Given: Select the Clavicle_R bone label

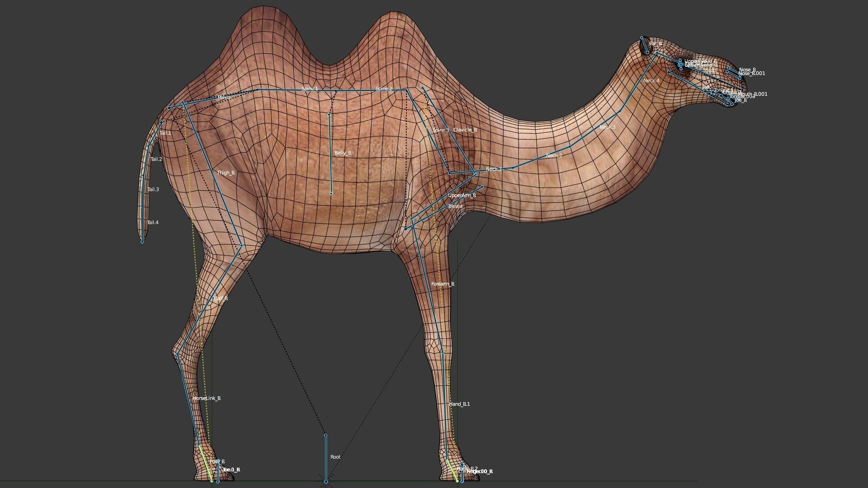Looking at the screenshot, I should [465, 130].
